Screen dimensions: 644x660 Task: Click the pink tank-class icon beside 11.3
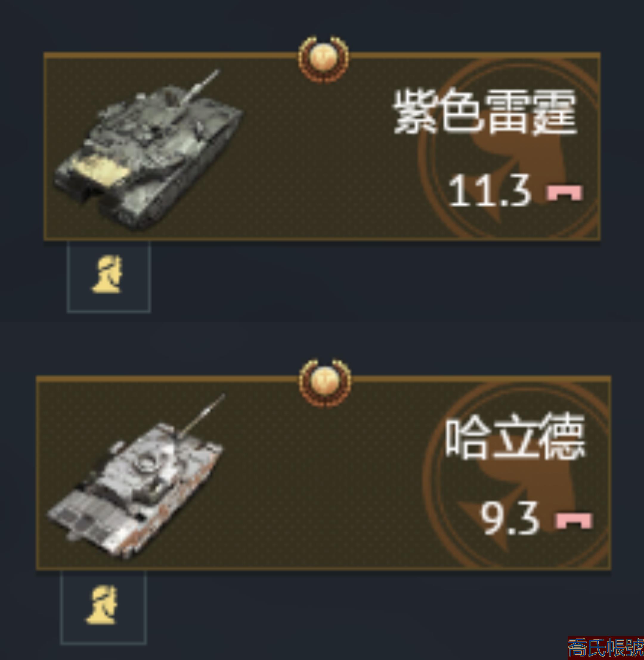pos(564,192)
